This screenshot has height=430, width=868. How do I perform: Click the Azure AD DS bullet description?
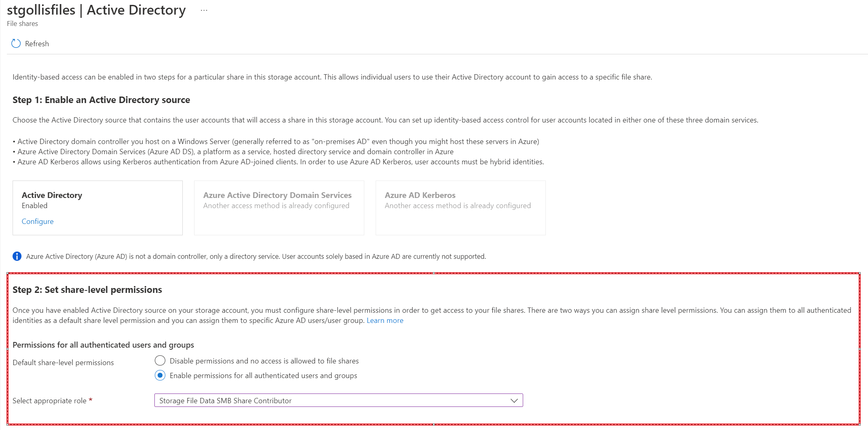coord(233,152)
